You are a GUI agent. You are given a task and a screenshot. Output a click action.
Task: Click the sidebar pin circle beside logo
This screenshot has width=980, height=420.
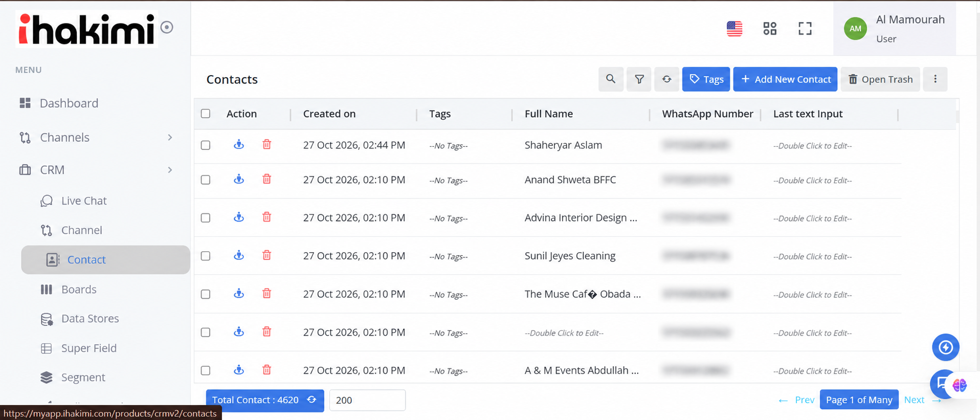pyautogui.click(x=167, y=27)
